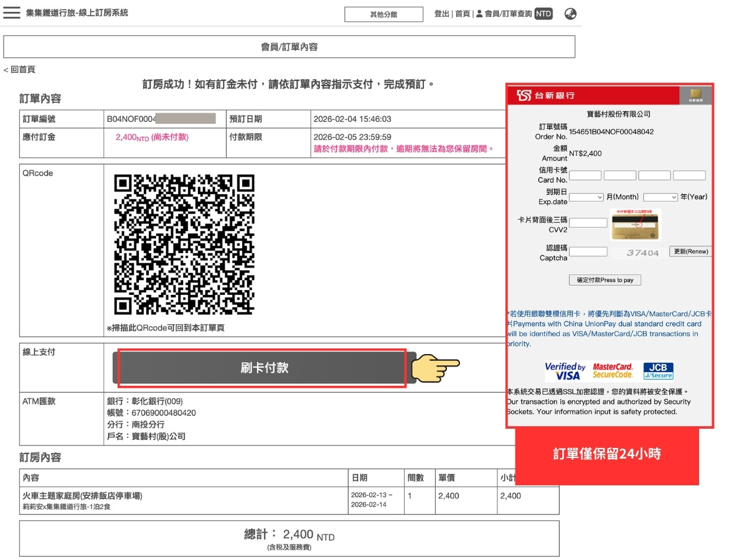This screenshot has height=560, width=747.
Task: Click the NTD currency badge
Action: [x=545, y=14]
